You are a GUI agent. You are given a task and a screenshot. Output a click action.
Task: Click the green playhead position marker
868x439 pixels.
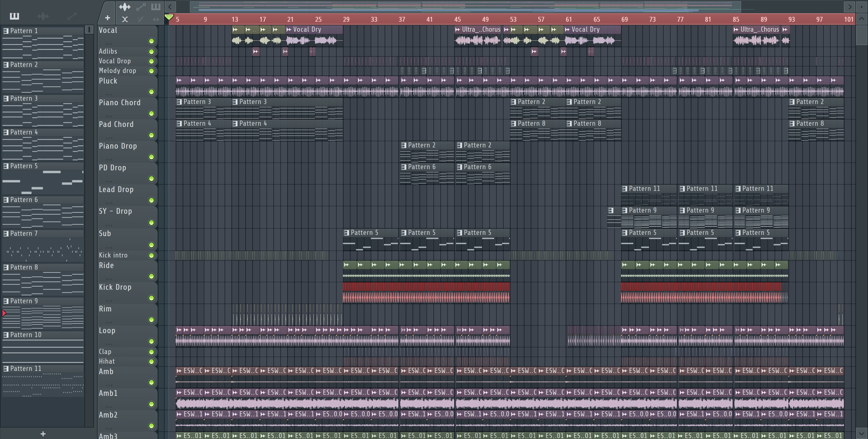169,17
